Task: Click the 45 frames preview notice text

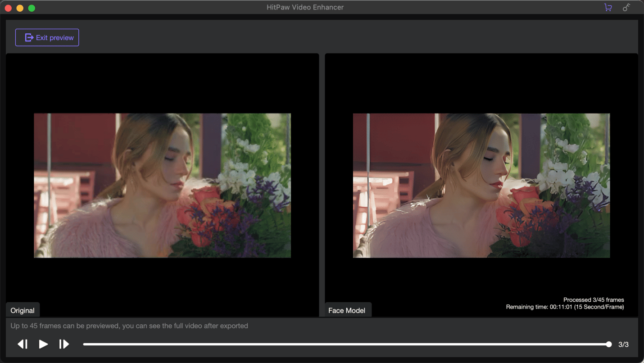Action: (129, 326)
